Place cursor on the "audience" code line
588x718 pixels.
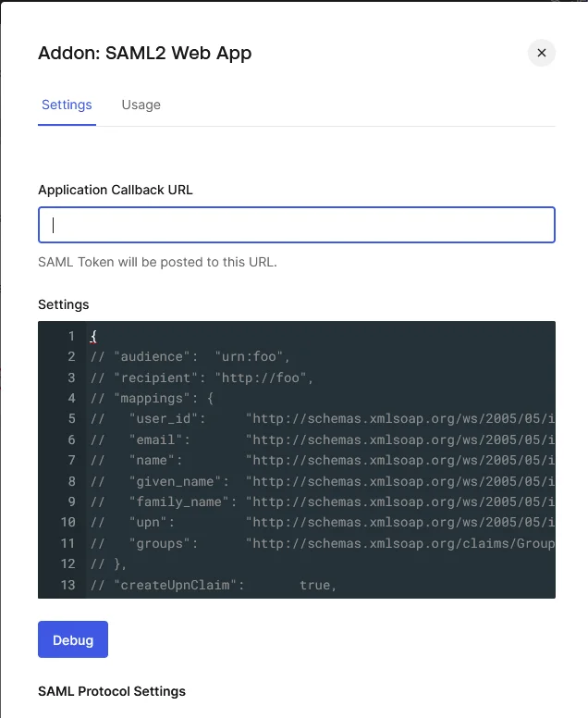click(190, 357)
